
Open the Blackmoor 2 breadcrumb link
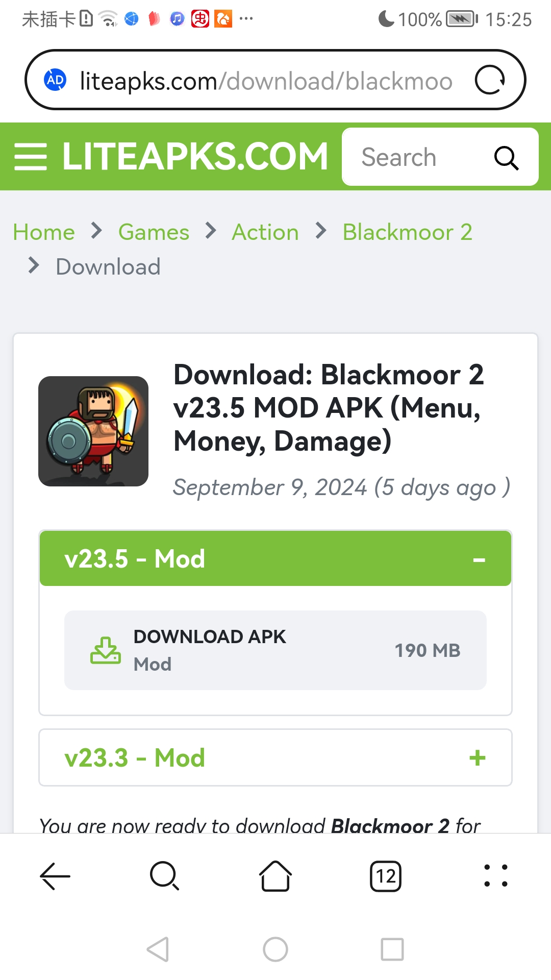pos(407,232)
